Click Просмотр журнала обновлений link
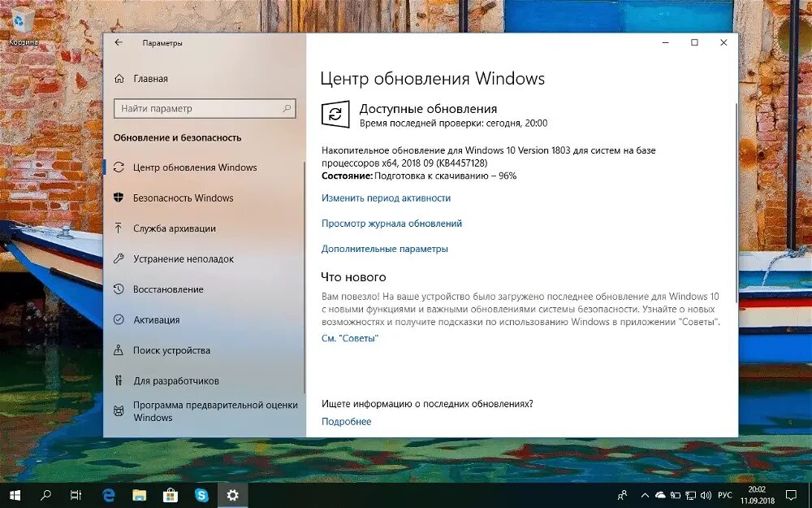Image resolution: width=812 pixels, height=508 pixels. (x=391, y=224)
